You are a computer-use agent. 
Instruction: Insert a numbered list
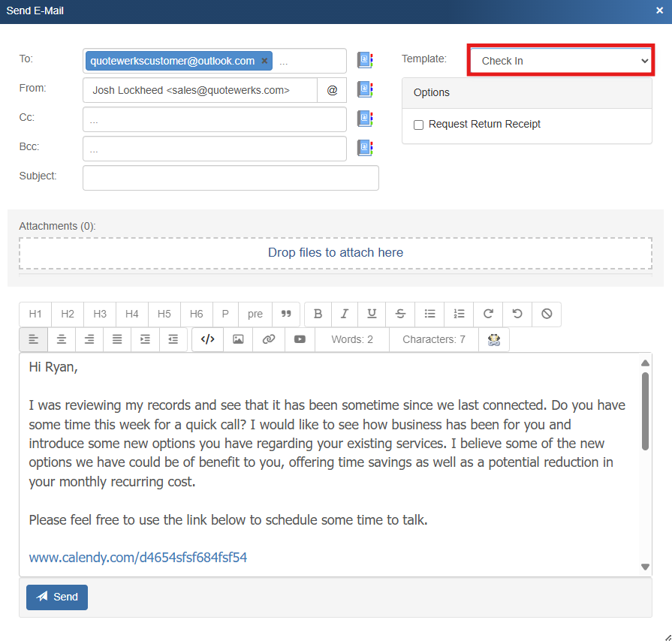(460, 314)
